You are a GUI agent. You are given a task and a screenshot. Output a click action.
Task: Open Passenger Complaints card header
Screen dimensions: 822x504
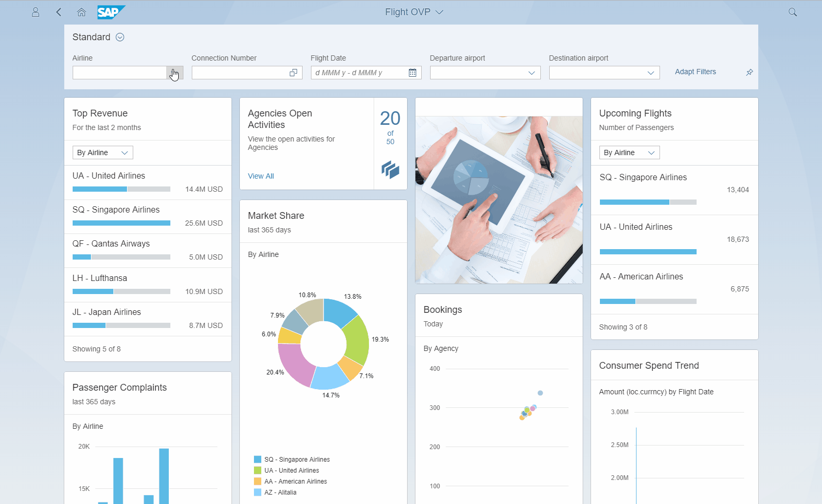(148, 394)
